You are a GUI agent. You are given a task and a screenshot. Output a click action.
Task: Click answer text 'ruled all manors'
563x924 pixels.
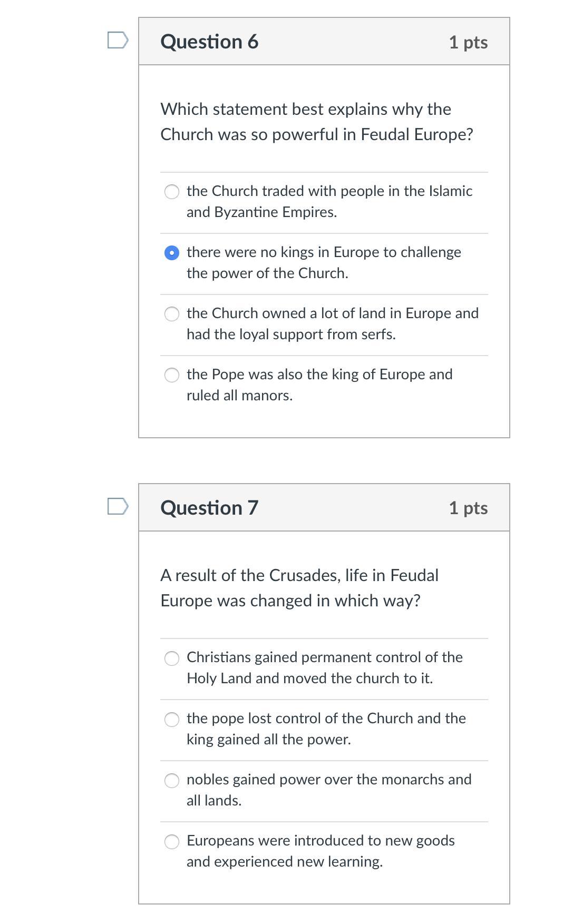(239, 396)
